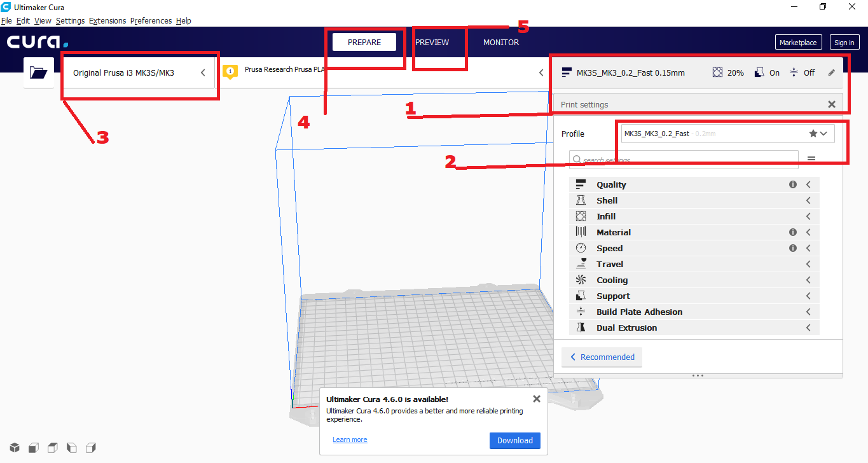Screen dimensions: 868x463
Task: Open the Help menu
Action: tap(183, 20)
